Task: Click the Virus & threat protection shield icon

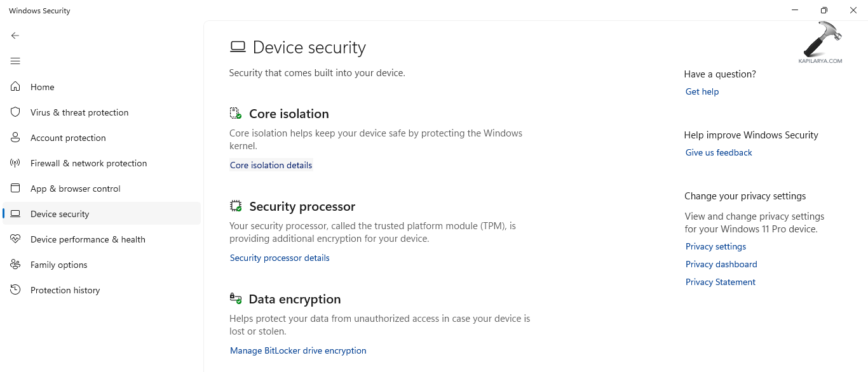Action: tap(15, 112)
